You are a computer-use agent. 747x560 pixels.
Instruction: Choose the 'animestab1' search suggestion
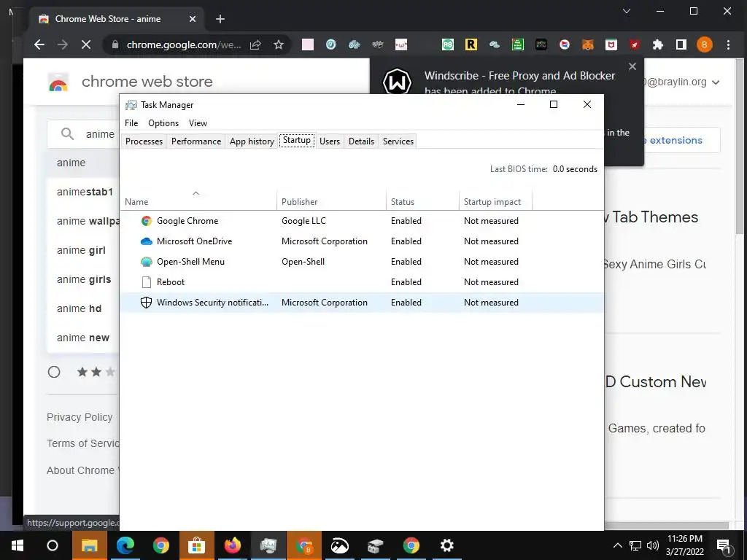(x=85, y=192)
